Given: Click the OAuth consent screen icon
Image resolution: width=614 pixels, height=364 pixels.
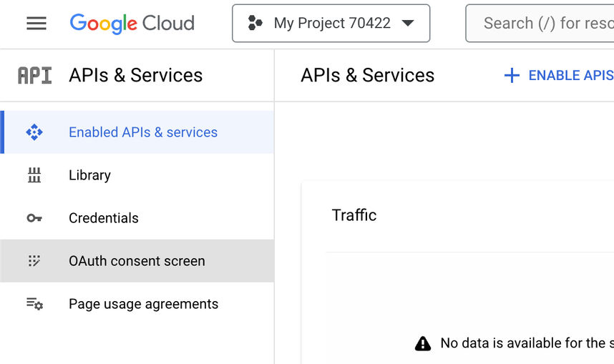Looking at the screenshot, I should [34, 261].
